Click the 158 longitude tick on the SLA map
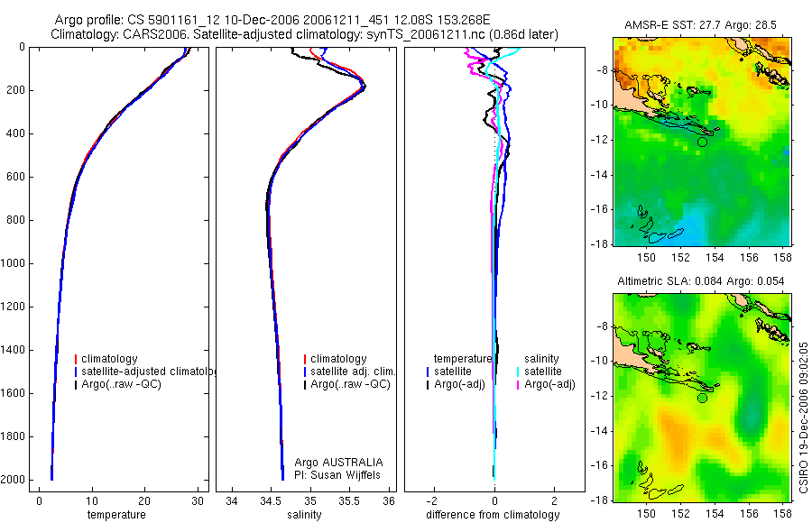812x523 pixels. tap(783, 514)
